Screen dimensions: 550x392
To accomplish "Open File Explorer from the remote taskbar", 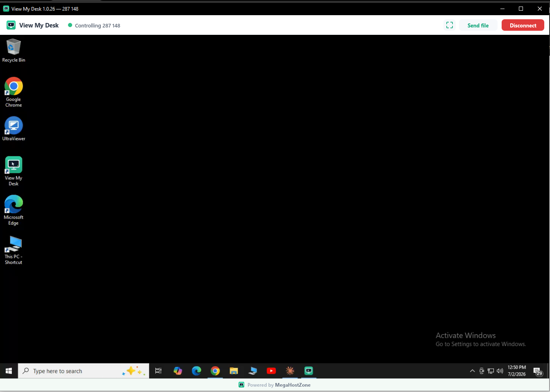I will 234,371.
